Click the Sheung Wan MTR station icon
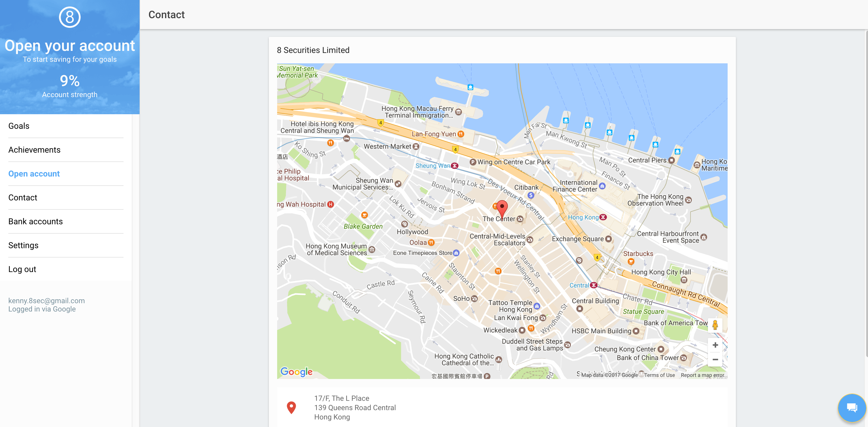This screenshot has width=868, height=427. click(455, 165)
